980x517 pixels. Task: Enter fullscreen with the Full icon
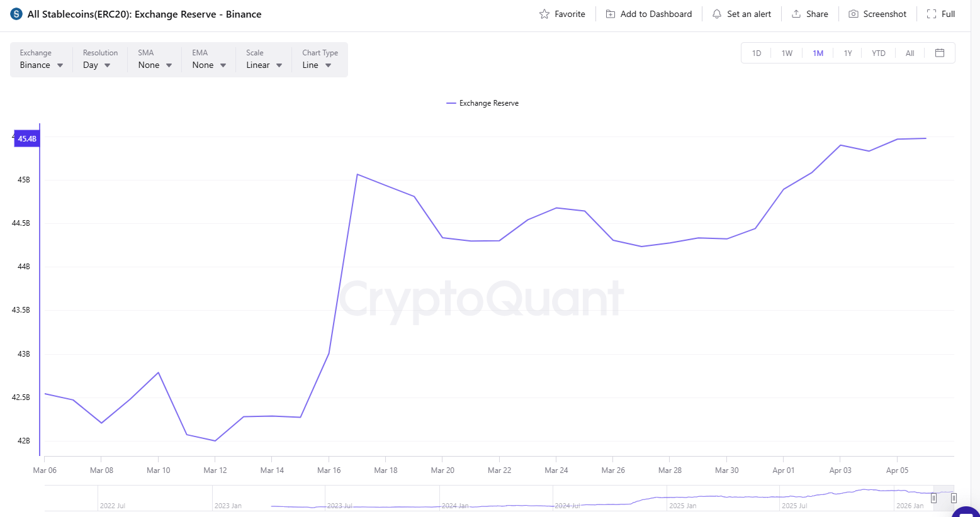[x=931, y=13]
